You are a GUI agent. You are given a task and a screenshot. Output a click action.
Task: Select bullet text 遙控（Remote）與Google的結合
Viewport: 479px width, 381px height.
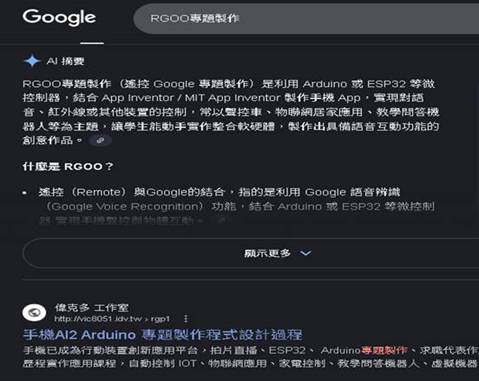tap(131, 192)
